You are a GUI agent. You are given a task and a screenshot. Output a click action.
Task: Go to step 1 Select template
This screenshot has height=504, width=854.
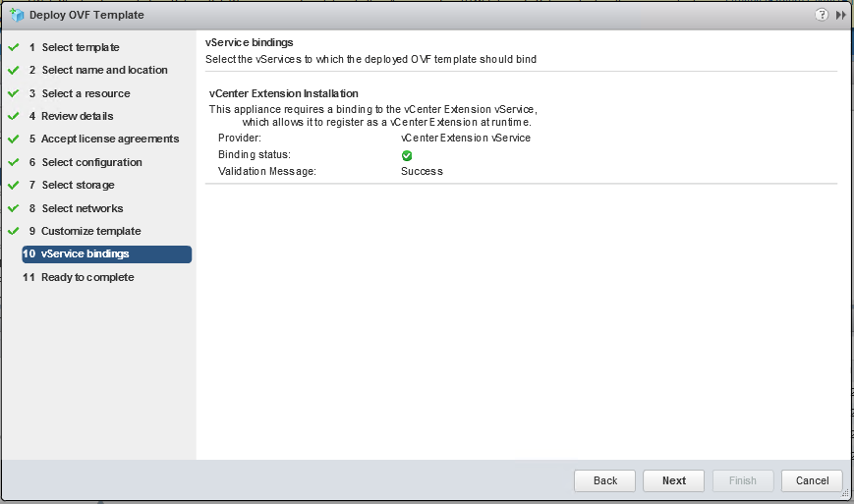pyautogui.click(x=74, y=47)
